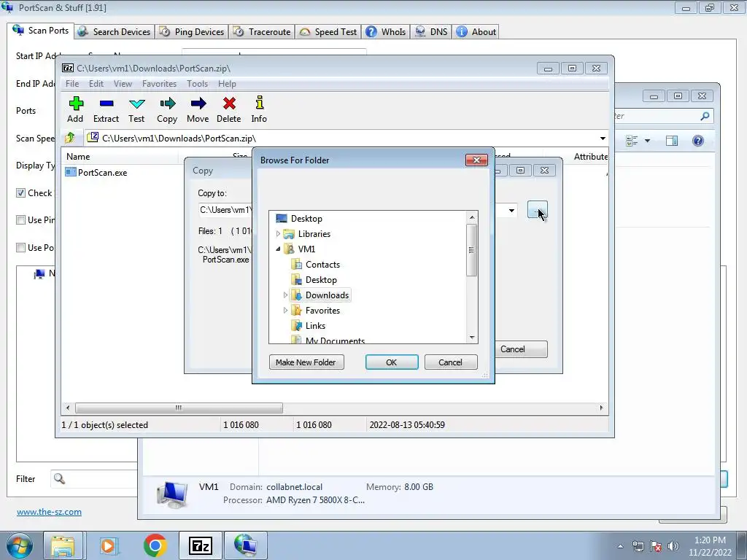Image resolution: width=747 pixels, height=560 pixels.
Task: Switch to the Speed Test tab
Action: coord(329,32)
